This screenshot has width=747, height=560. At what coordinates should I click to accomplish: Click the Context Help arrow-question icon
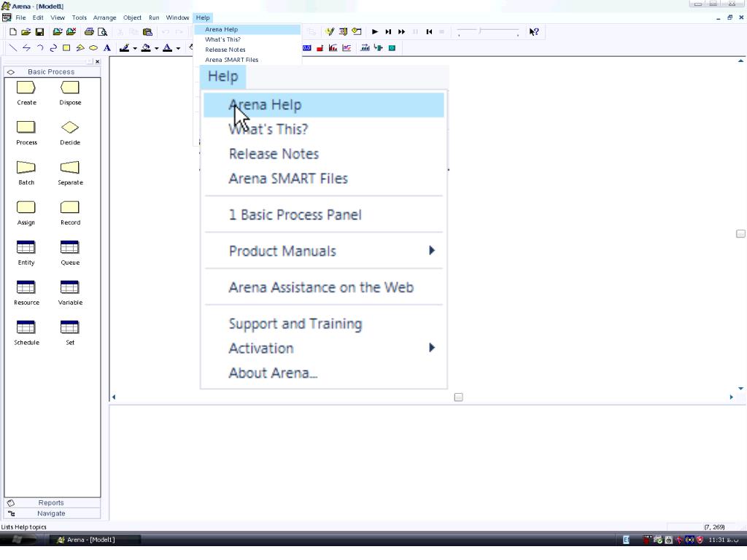(533, 32)
